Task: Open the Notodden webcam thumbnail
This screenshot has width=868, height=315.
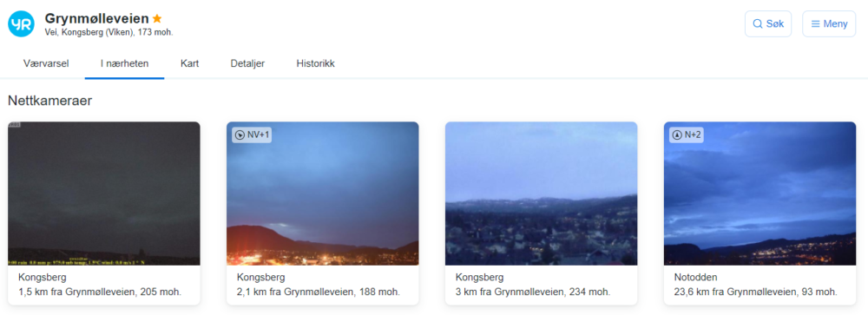Action: coord(760,194)
